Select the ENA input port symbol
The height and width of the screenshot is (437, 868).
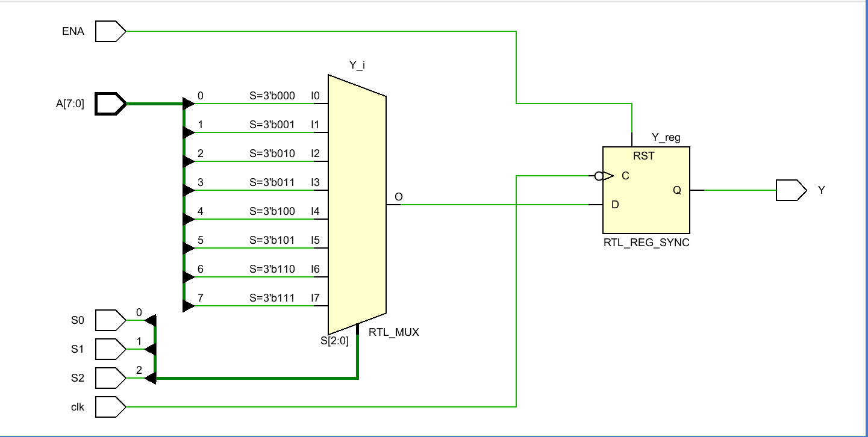pyautogui.click(x=111, y=31)
